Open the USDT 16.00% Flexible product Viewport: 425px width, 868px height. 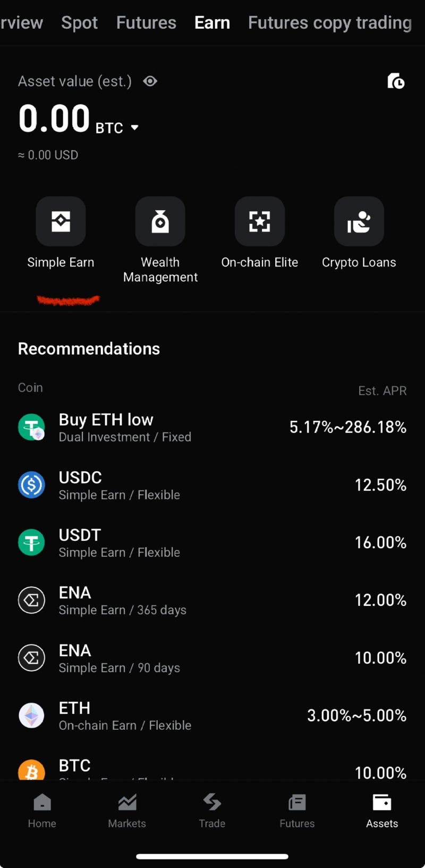coord(212,542)
